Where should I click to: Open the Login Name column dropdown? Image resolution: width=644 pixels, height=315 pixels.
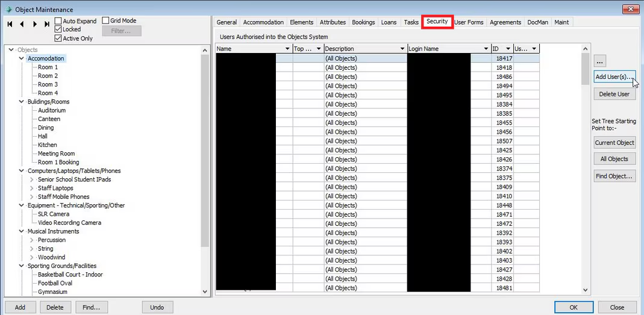[486, 49]
